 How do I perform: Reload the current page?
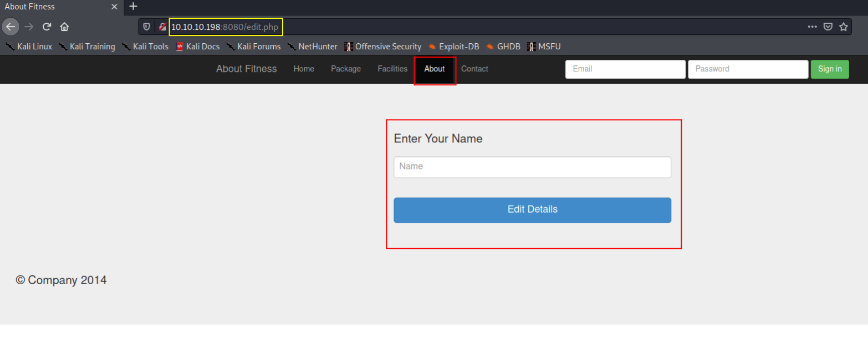pyautogui.click(x=47, y=26)
